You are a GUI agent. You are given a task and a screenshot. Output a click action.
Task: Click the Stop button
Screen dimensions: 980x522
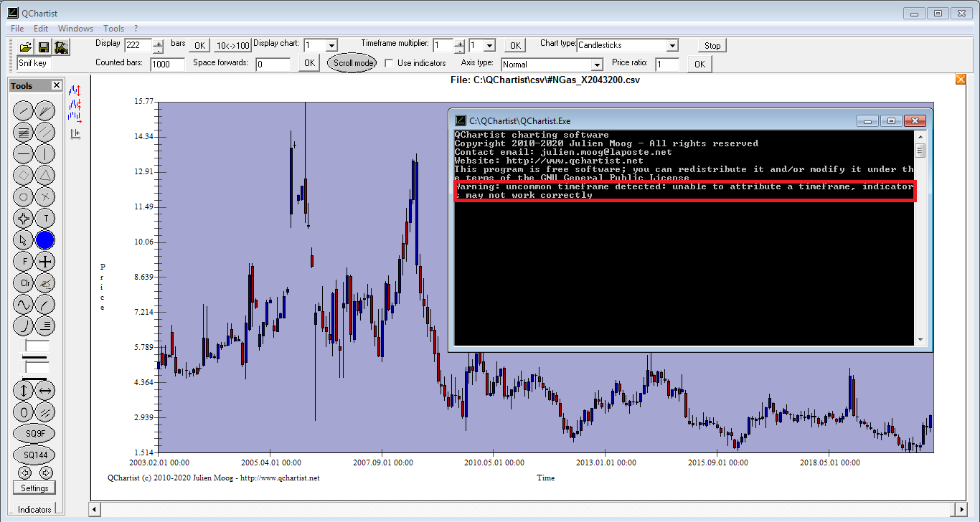coord(712,45)
